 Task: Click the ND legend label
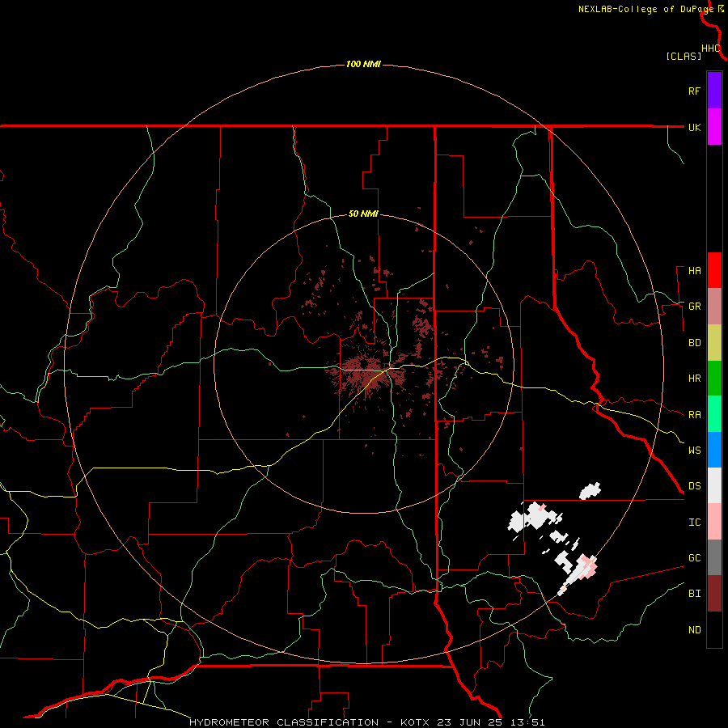point(694,630)
